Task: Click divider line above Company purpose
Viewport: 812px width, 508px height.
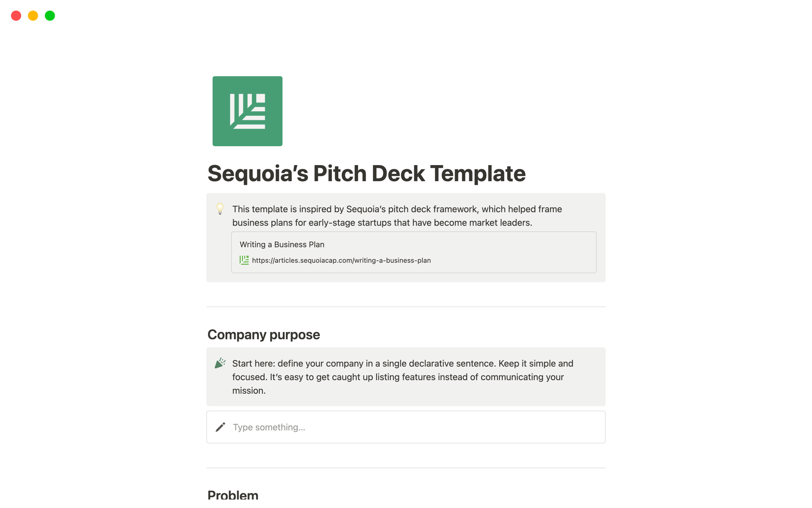Action: 406,306
